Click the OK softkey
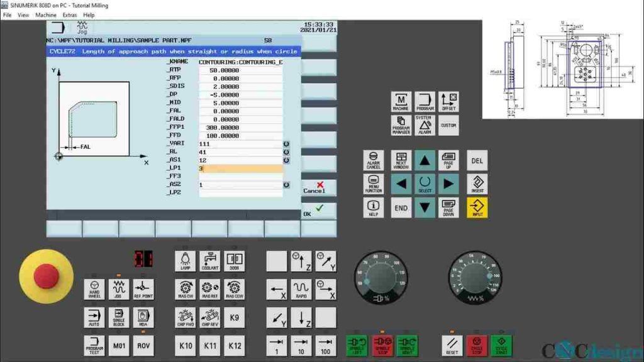644x362 pixels. 318,211
